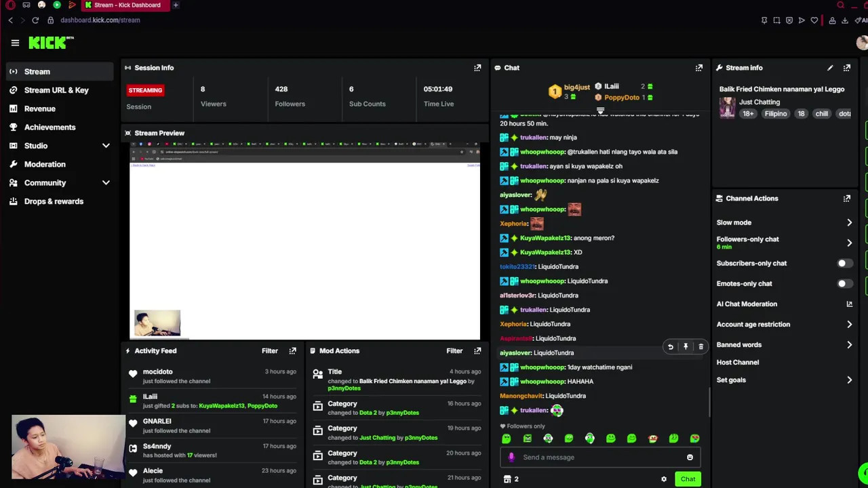Click big4just on the chat leaderboard
Viewport: 868px width, 488px height.
576,87
